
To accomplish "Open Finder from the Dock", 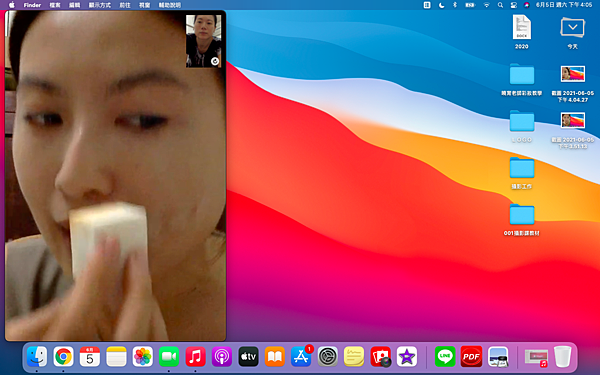I will (x=37, y=357).
